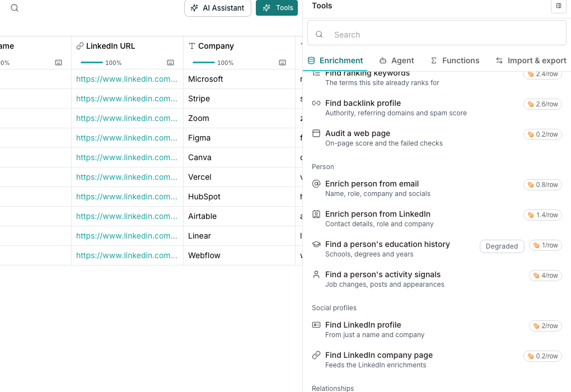Click the Company column text-type icon

(x=192, y=46)
